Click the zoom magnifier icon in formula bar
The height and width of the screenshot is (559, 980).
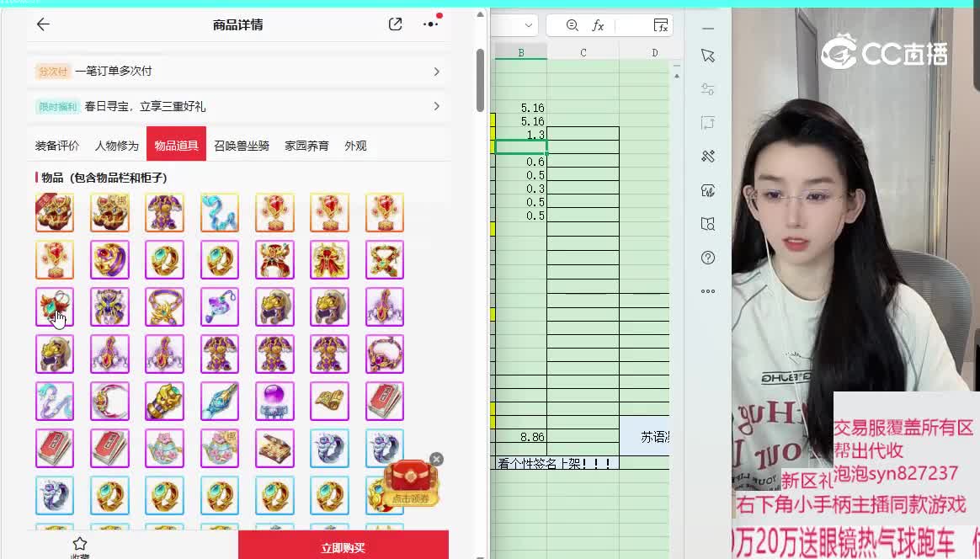point(573,25)
